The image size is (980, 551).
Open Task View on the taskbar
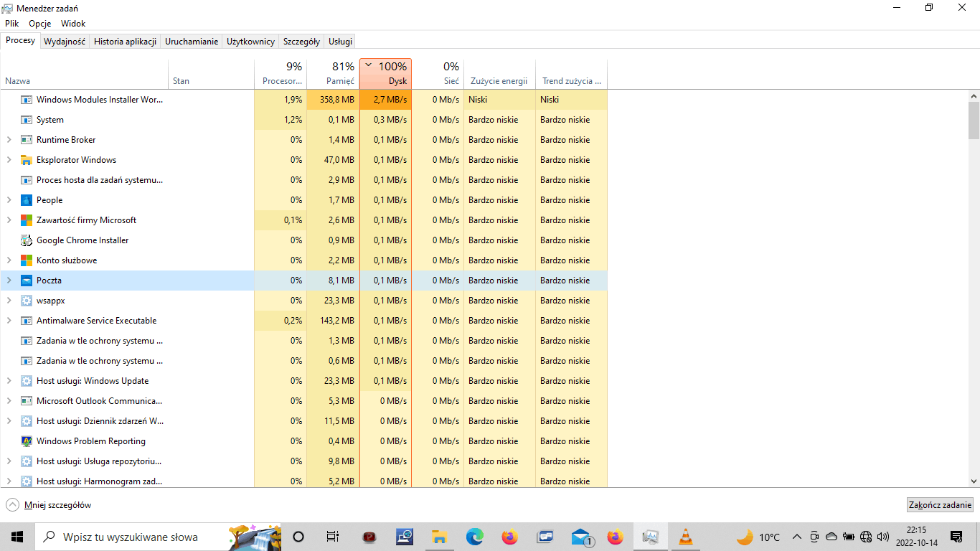pos(332,537)
